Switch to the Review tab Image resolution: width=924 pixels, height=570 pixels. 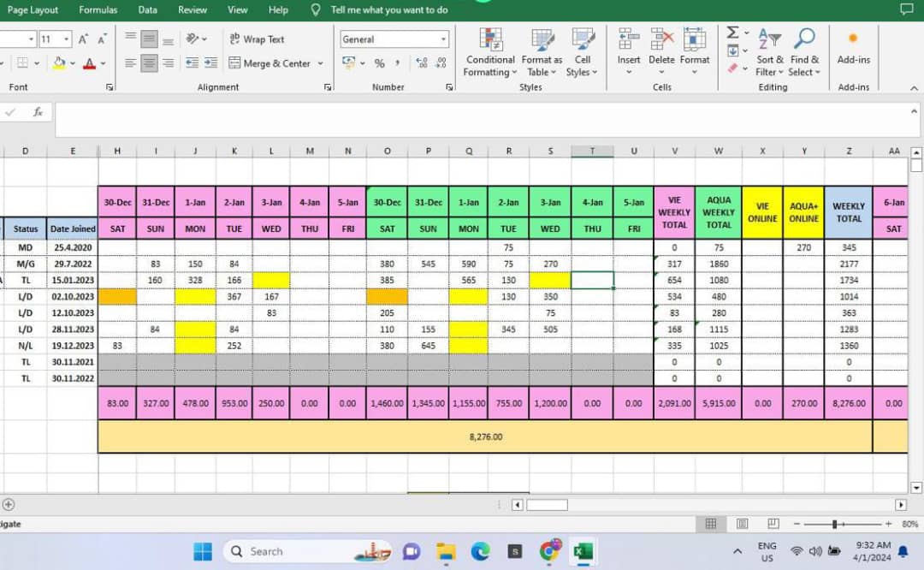(x=192, y=10)
